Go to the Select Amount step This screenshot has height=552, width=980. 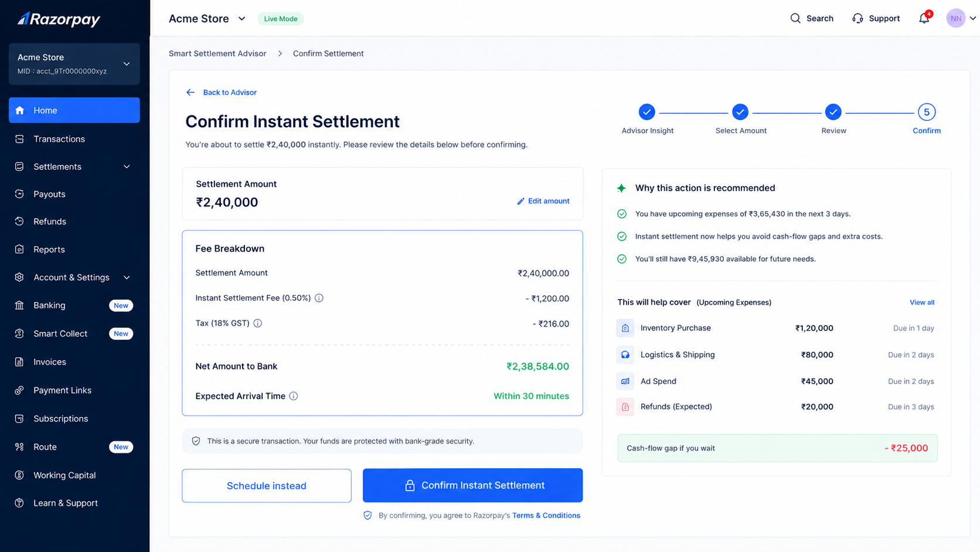[x=740, y=111]
